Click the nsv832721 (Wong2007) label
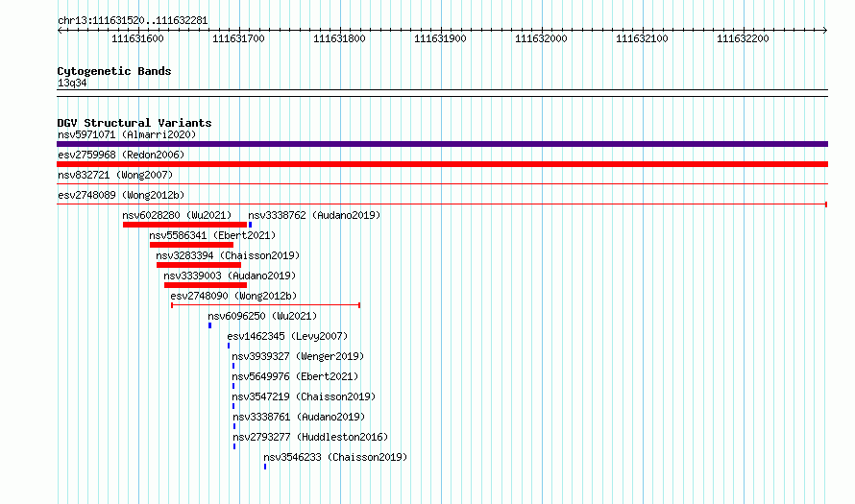 click(x=115, y=175)
